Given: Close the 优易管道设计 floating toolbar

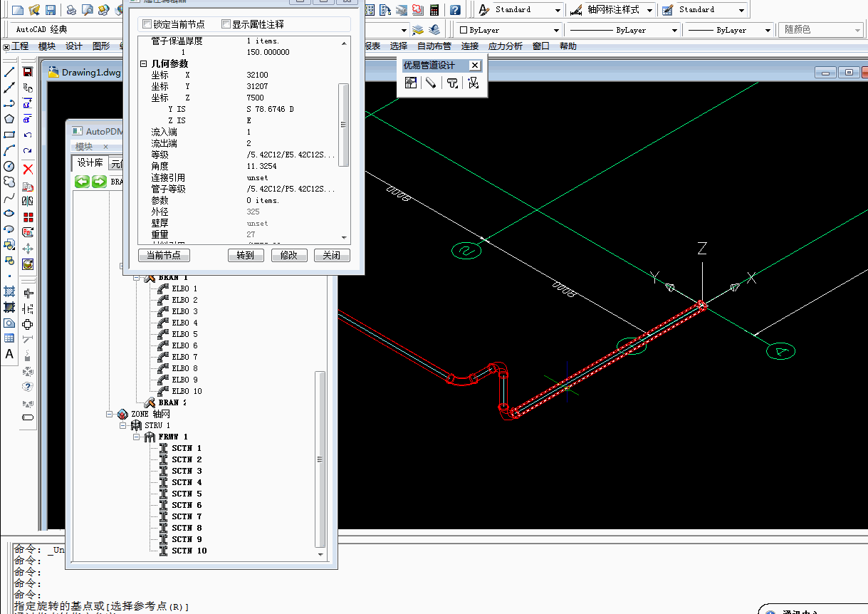Looking at the screenshot, I should click(x=475, y=66).
